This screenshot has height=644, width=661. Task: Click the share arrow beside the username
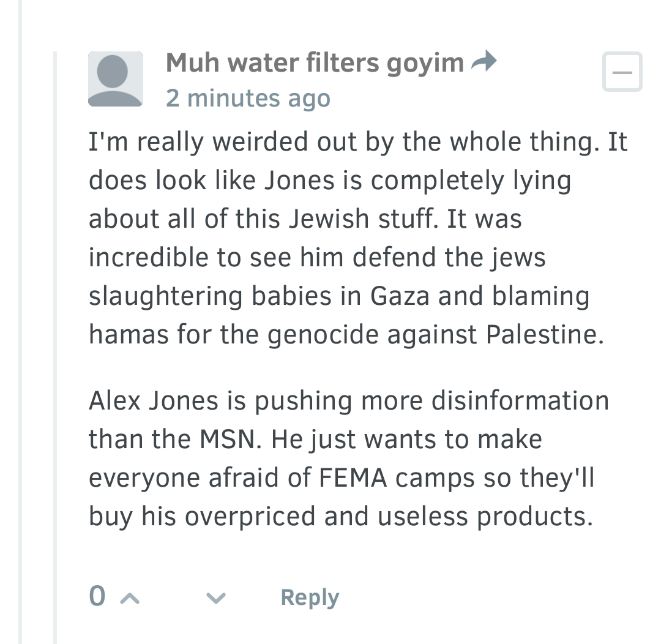[484, 62]
